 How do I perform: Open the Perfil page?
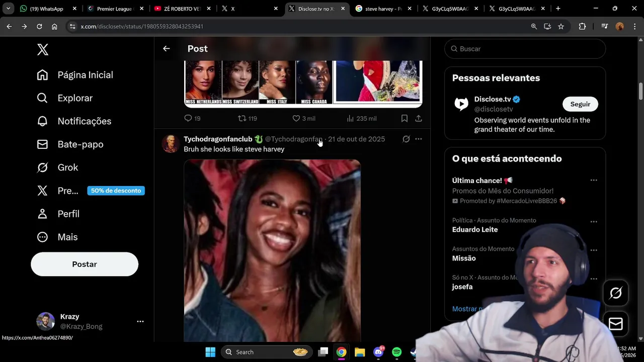(58, 214)
